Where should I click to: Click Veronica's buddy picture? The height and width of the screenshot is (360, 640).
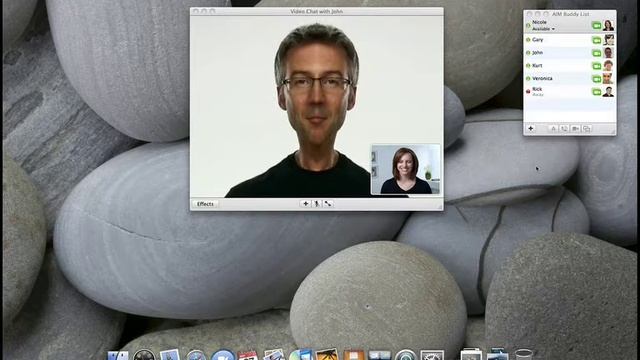pos(608,78)
